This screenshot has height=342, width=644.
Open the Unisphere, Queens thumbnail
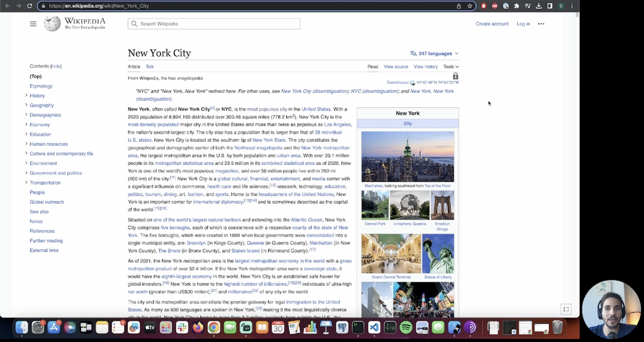pyautogui.click(x=410, y=205)
